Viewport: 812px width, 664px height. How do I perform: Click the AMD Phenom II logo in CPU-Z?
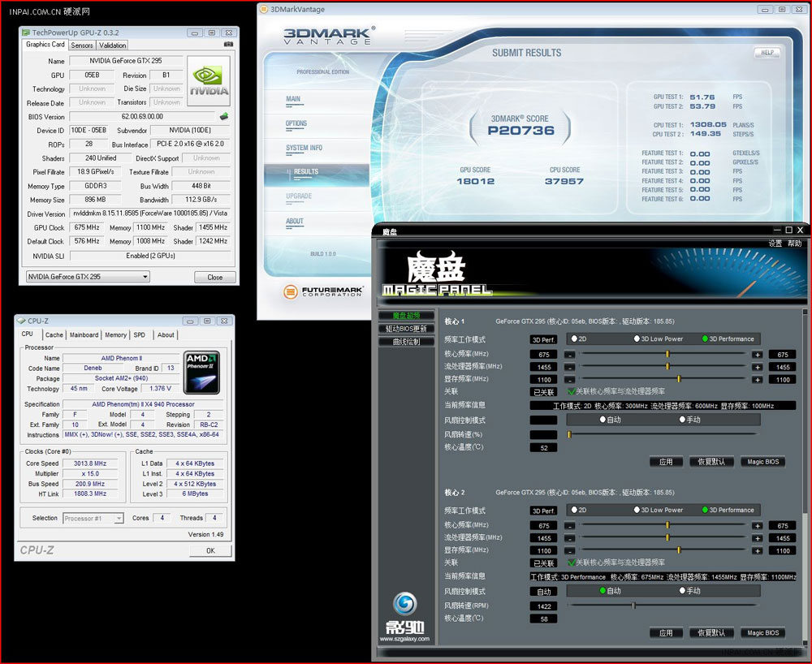[202, 372]
